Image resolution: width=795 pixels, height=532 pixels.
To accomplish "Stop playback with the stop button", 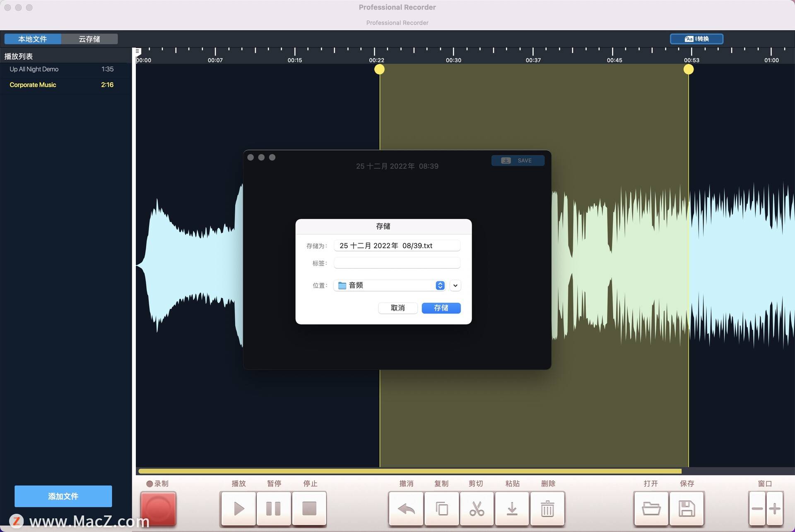I will 309,508.
